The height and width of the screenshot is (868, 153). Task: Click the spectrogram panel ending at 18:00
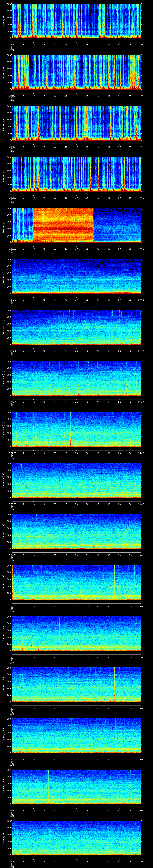pos(77,174)
